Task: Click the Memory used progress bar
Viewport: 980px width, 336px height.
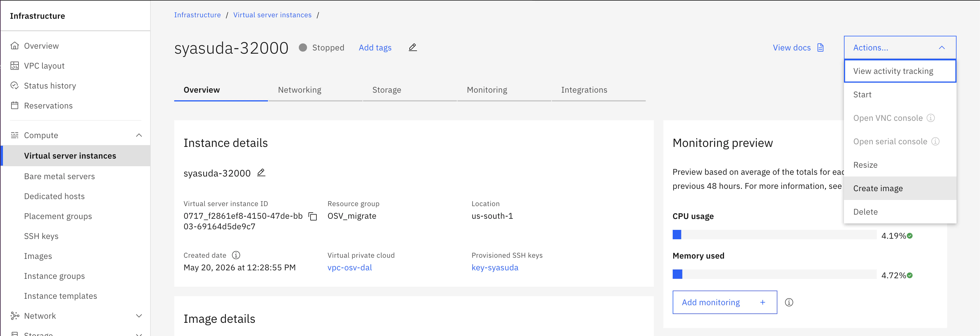Action: [774, 274]
